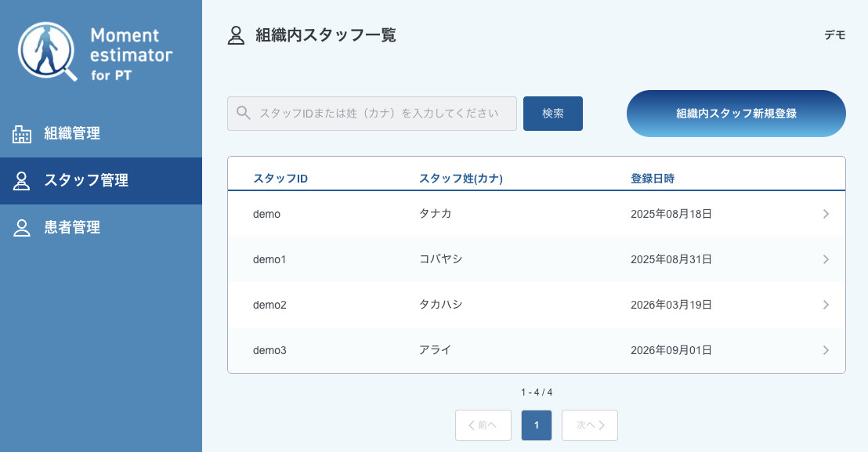Click the Moment estimator logo

click(x=96, y=52)
